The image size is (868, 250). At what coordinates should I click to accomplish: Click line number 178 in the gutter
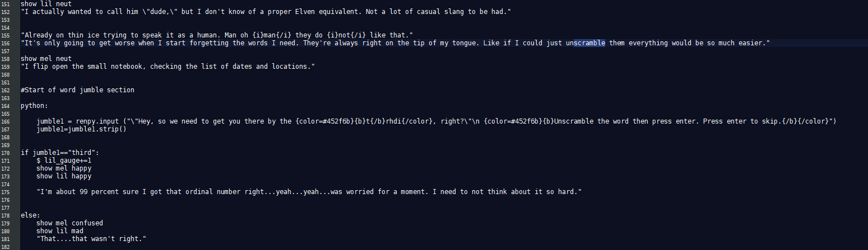coord(8,215)
